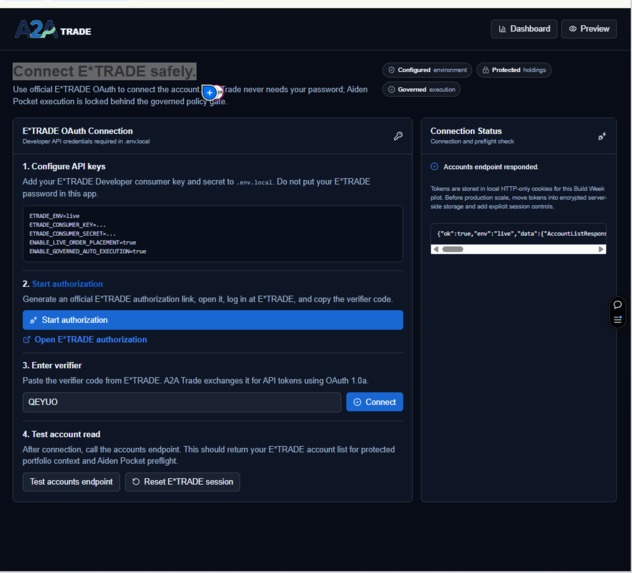632x573 pixels.
Task: Click the '1. Configure API keys' heading
Action: pos(64,166)
